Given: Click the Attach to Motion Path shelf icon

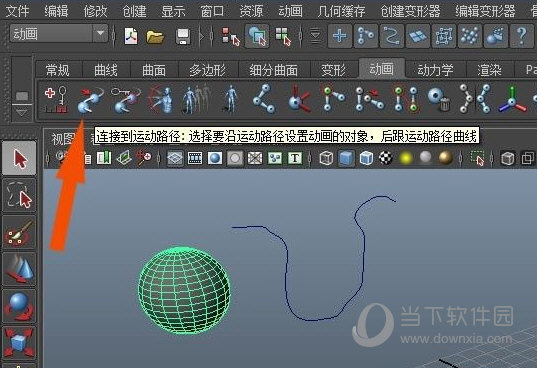Looking at the screenshot, I should tap(91, 100).
